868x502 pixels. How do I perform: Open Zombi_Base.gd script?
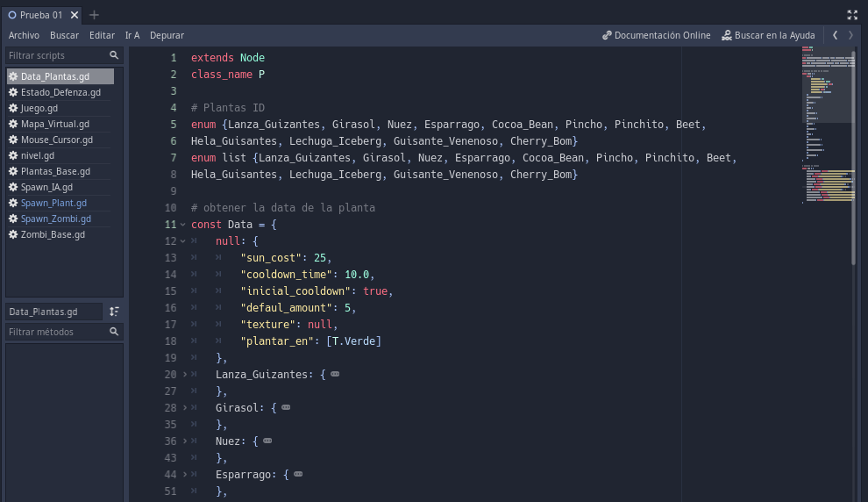(x=60, y=234)
